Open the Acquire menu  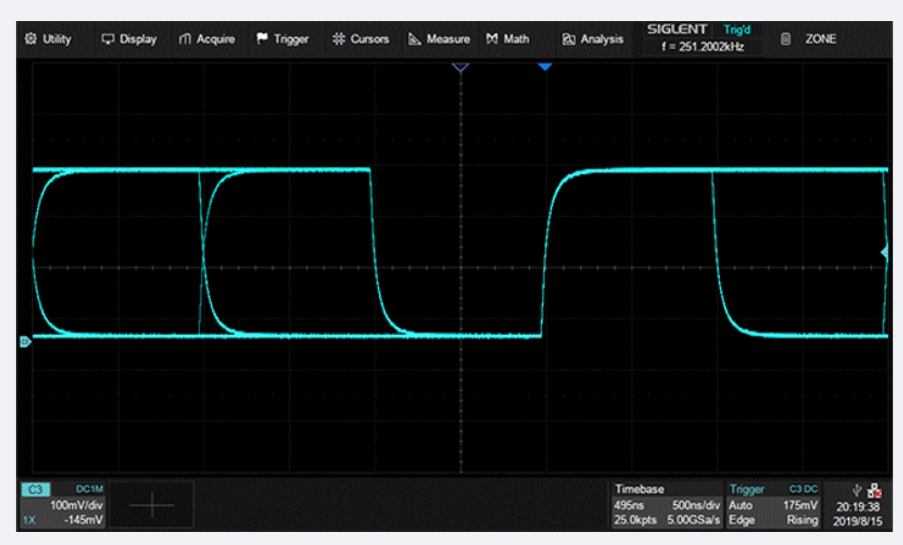click(x=207, y=39)
